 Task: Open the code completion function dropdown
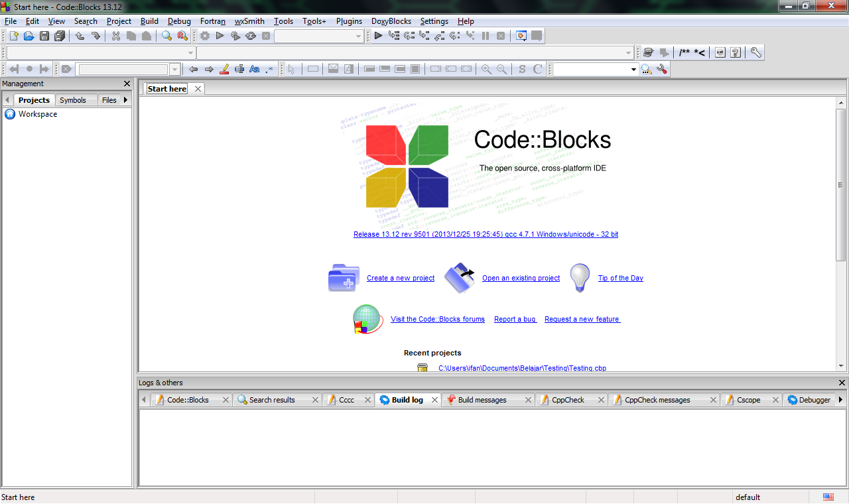(x=416, y=52)
